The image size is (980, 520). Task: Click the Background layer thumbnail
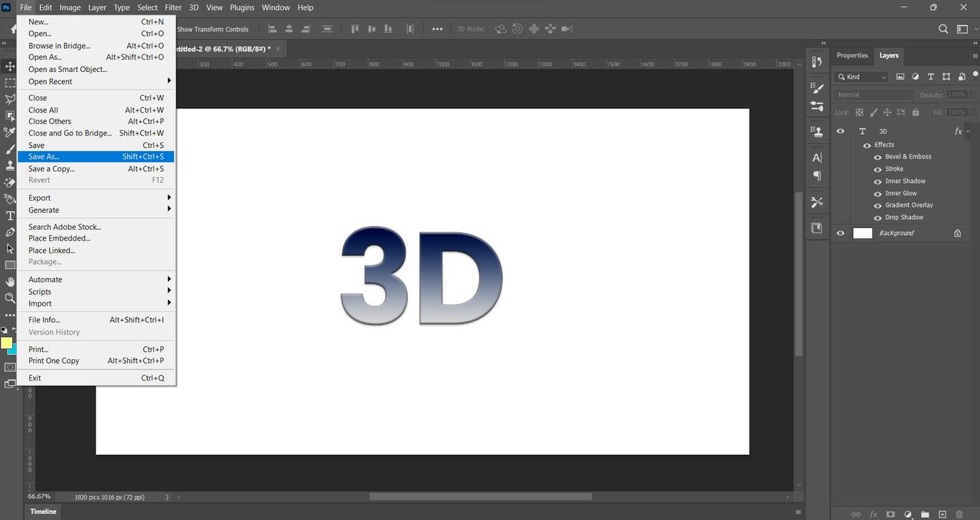[863, 233]
